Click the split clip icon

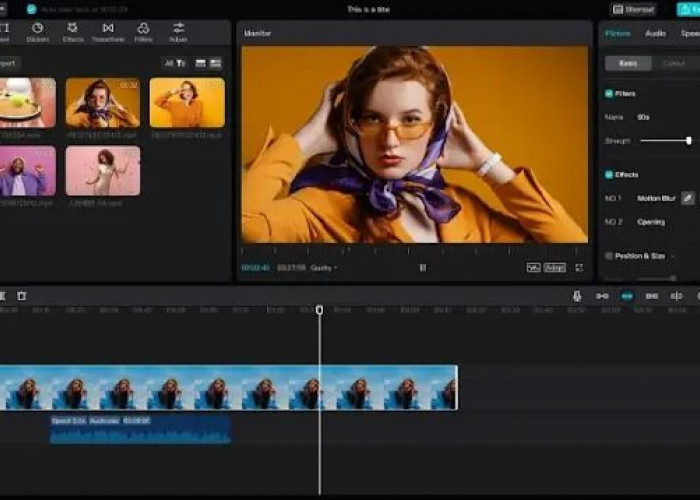pyautogui.click(x=2, y=296)
